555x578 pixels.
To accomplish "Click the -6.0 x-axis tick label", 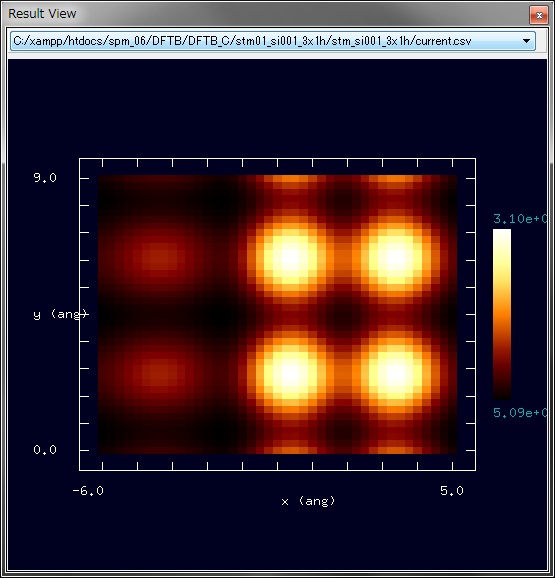I will [x=88, y=491].
